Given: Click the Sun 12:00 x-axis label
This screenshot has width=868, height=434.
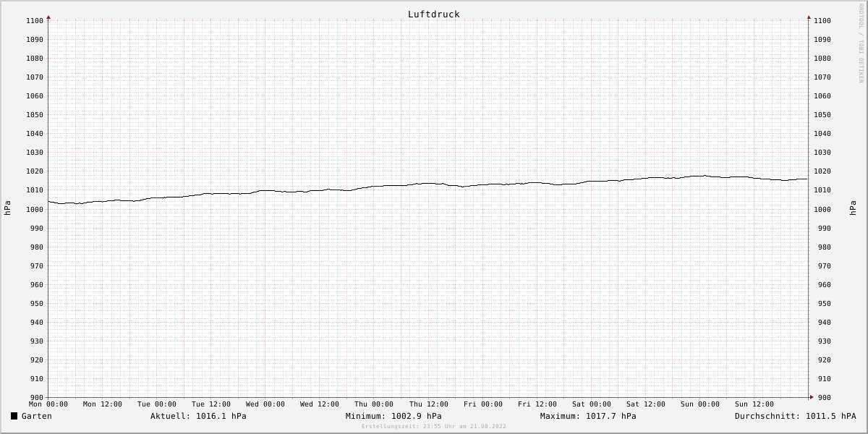Looking at the screenshot, I should (754, 404).
